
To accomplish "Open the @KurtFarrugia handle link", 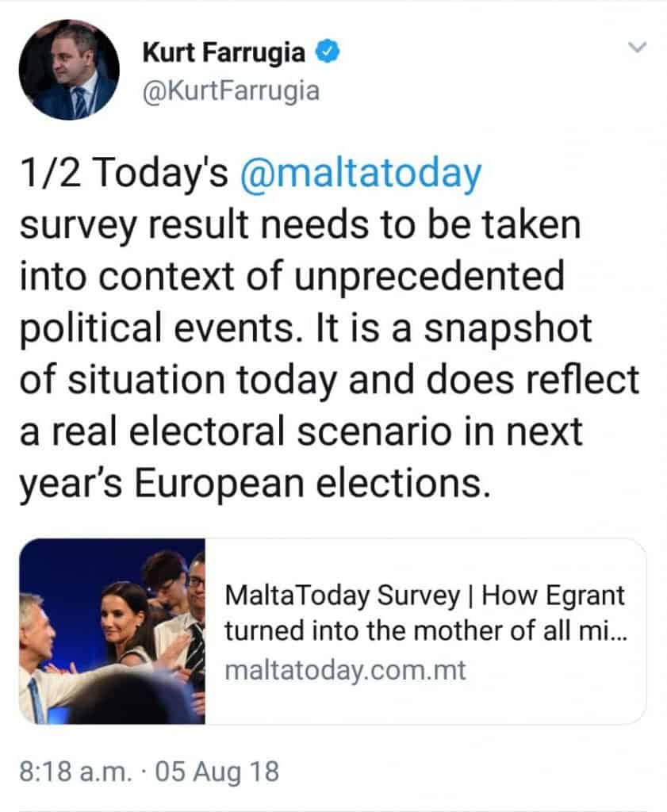I will [x=231, y=91].
